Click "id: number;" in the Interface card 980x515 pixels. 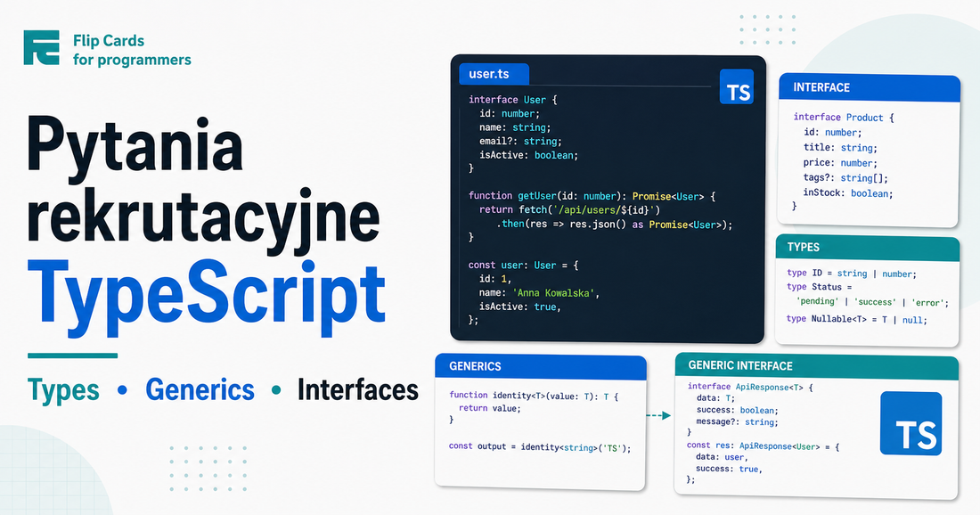pyautogui.click(x=832, y=133)
